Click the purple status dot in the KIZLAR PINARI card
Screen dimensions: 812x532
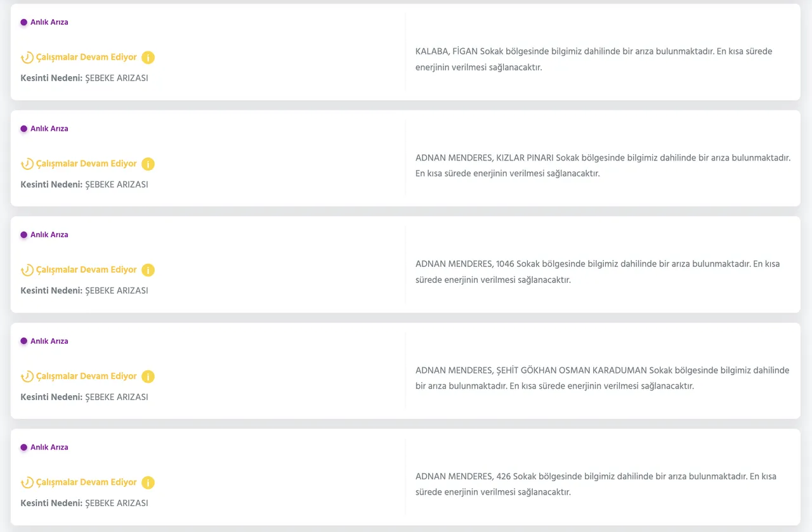(x=24, y=129)
